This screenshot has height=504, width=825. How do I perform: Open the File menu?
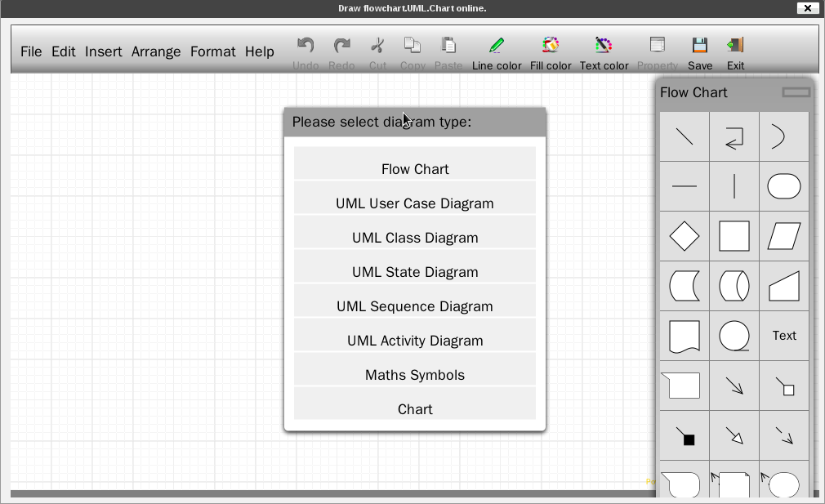click(31, 51)
